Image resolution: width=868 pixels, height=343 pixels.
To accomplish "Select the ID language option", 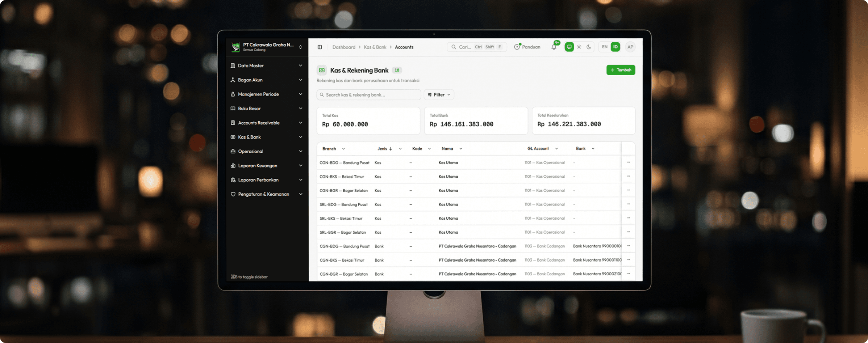I will tap(615, 47).
